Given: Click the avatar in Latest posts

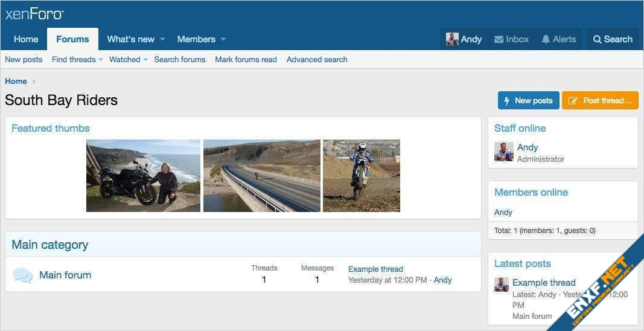Looking at the screenshot, I should coord(502,284).
